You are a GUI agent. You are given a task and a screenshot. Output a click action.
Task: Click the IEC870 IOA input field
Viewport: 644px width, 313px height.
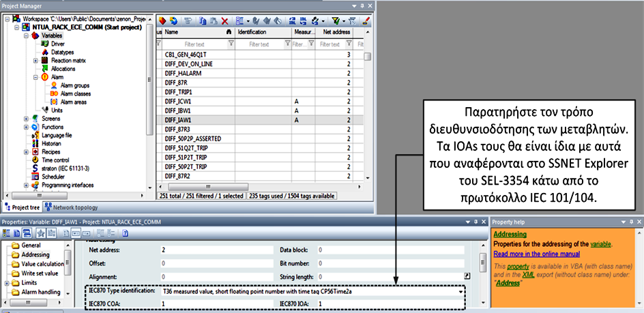[391, 303]
